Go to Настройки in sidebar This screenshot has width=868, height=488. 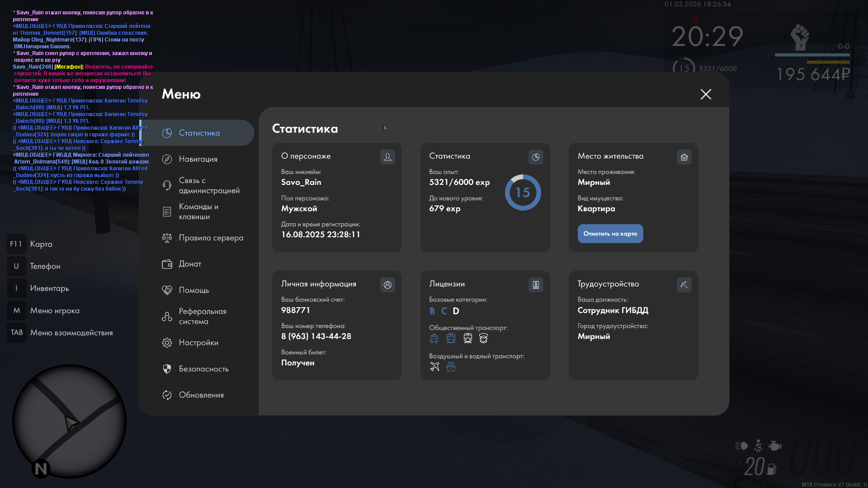[x=198, y=343]
